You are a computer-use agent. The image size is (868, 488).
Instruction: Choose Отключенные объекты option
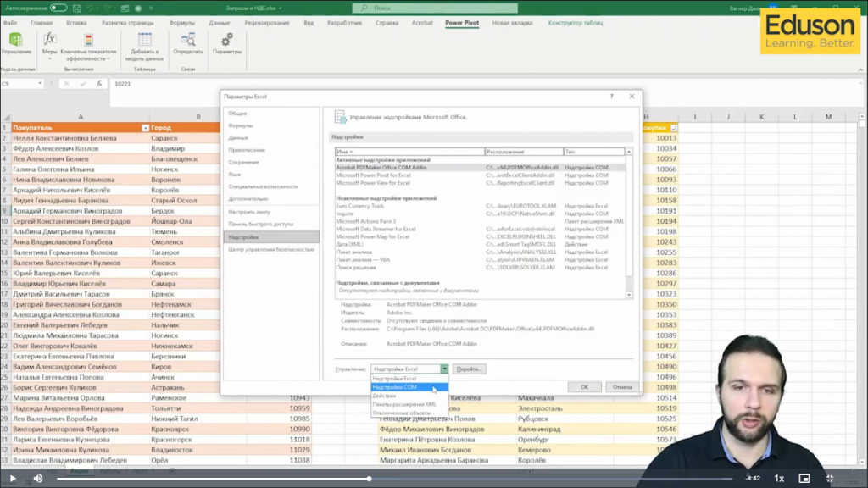tap(409, 413)
